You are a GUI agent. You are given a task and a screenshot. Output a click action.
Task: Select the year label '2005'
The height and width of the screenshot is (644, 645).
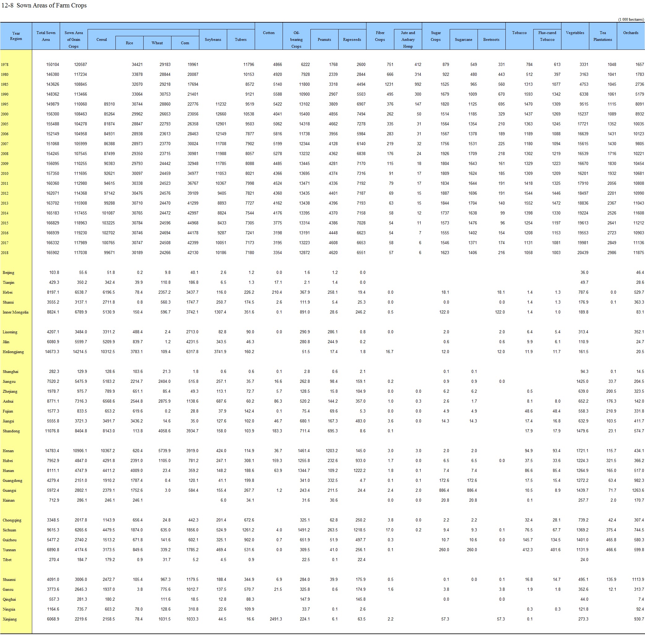point(5,124)
